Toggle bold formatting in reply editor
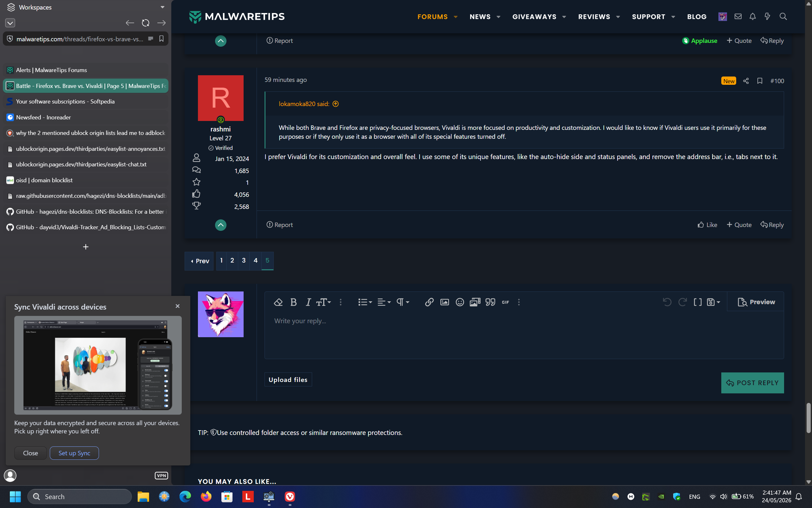 294,302
